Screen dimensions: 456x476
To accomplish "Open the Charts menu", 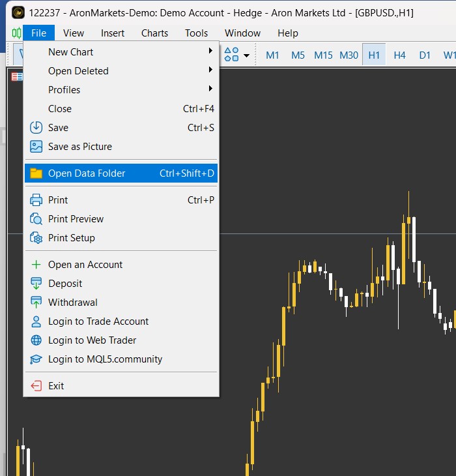I will tap(154, 33).
